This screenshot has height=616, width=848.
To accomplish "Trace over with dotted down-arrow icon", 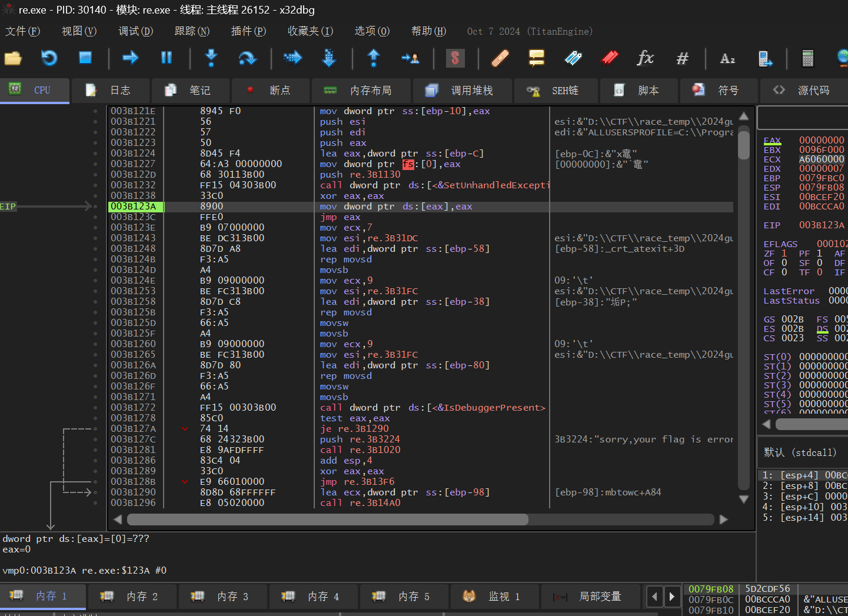I will tap(329, 58).
